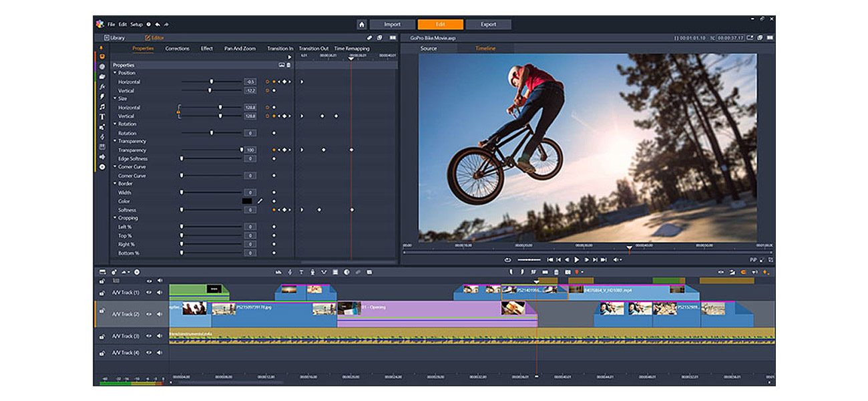The height and width of the screenshot is (401, 868).
Task: Open the marker dropdown in timeline toolbar
Action: [x=582, y=272]
